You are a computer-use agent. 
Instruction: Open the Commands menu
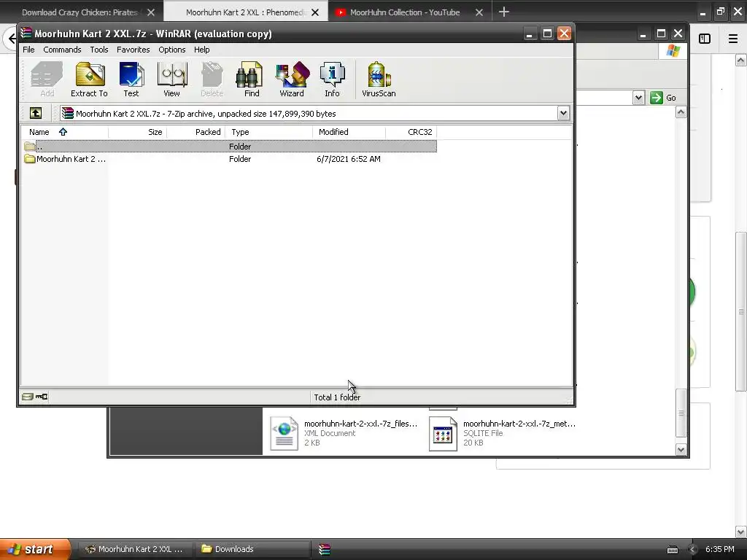62,50
